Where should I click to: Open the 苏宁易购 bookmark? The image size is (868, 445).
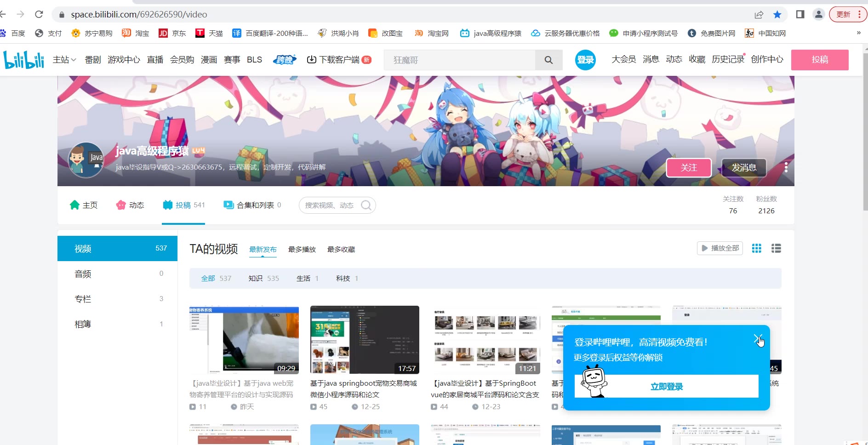[92, 33]
